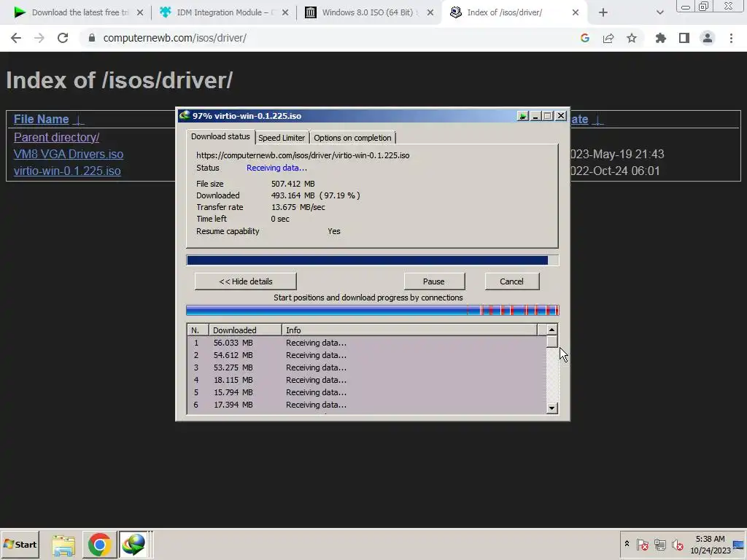Click the Action Center flag tray icon
This screenshot has width=747, height=560.
(642, 544)
